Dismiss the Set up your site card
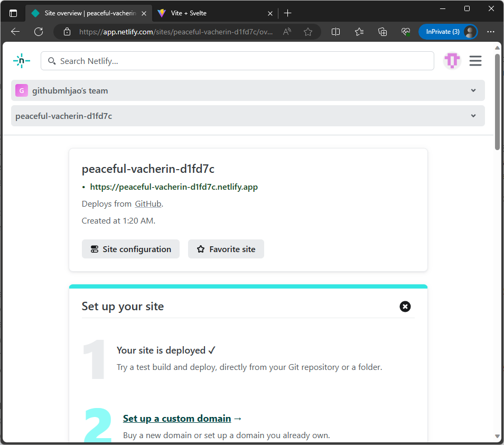This screenshot has width=504, height=445. pos(405,307)
